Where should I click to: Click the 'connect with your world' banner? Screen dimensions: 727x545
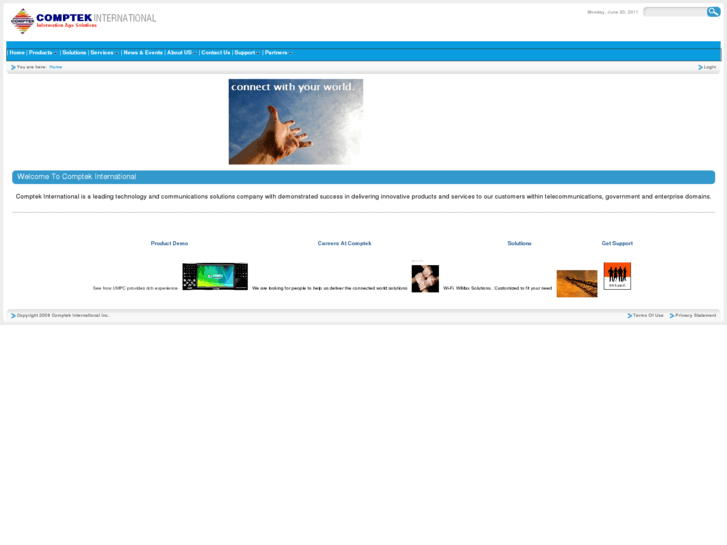[296, 122]
